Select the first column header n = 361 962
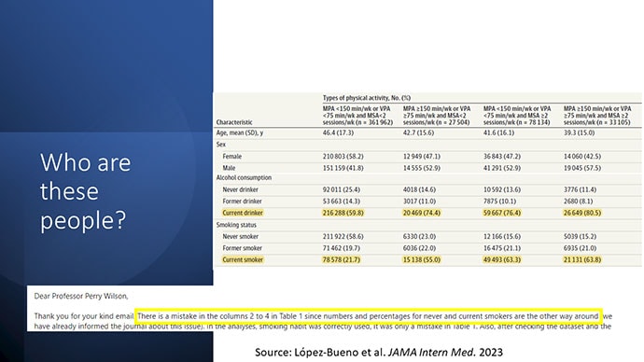This screenshot has width=644, height=362. [357, 116]
